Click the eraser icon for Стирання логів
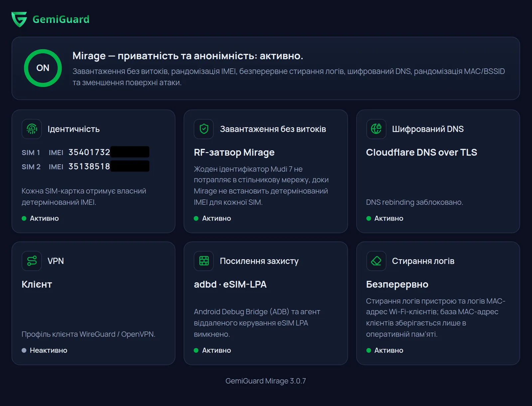The height and width of the screenshot is (406, 532). (376, 261)
